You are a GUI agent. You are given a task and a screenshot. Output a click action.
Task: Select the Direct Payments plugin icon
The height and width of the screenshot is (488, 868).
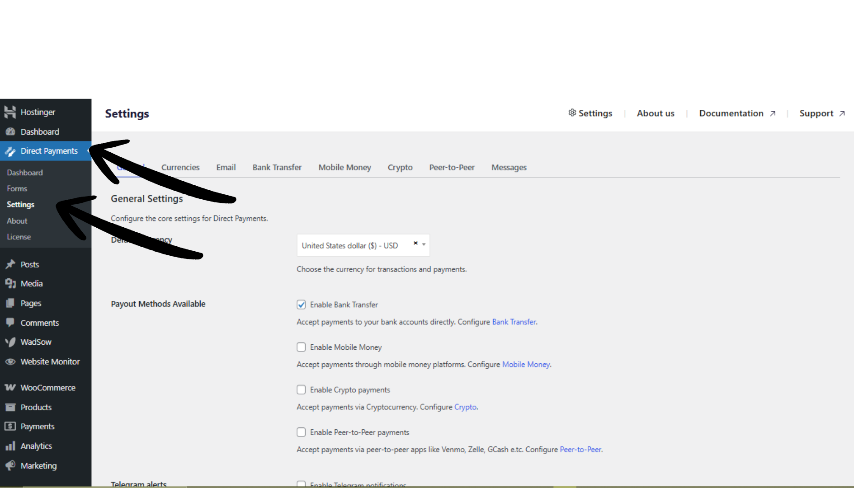coord(10,151)
